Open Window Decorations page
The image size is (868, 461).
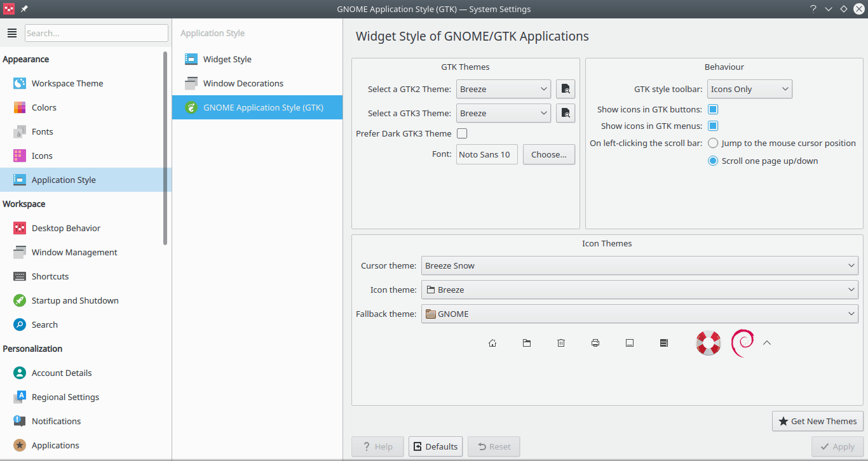[x=257, y=83]
